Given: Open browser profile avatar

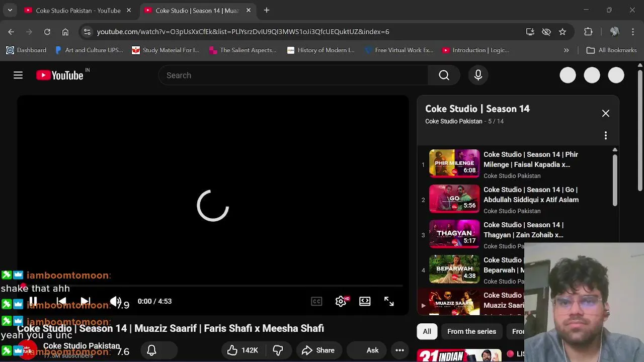Looking at the screenshot, I should [x=614, y=32].
